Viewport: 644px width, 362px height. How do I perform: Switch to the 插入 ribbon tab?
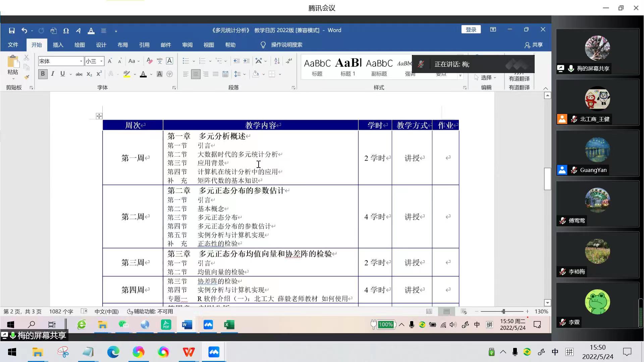tap(58, 45)
